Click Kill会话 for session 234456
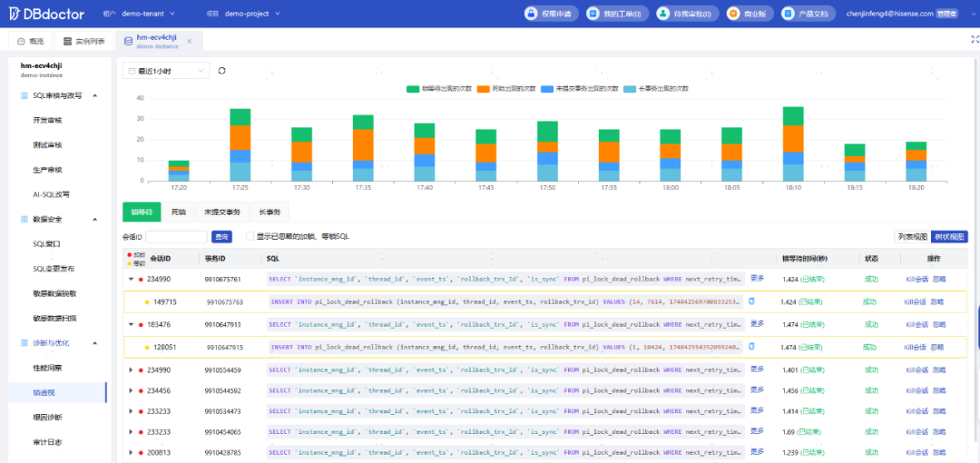 click(916, 390)
